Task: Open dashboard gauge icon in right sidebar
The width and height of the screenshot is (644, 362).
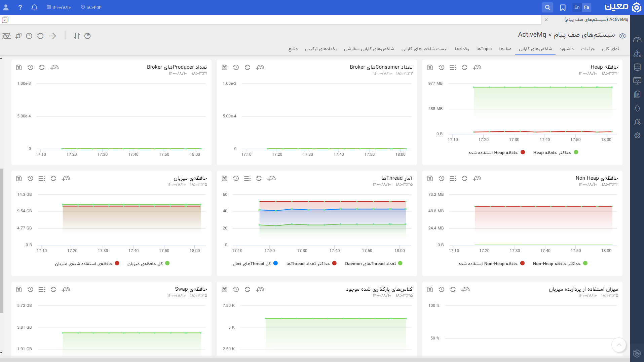Action: click(x=637, y=40)
